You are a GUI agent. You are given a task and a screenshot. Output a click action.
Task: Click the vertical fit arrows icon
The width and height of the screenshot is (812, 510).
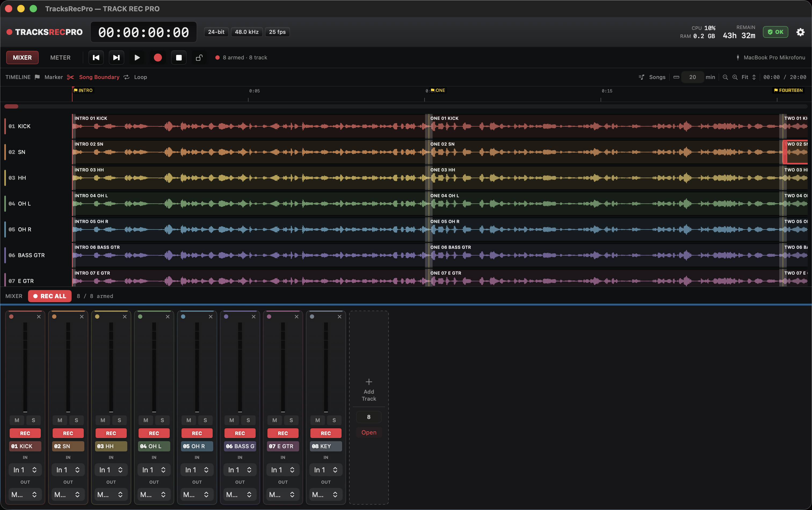(754, 77)
